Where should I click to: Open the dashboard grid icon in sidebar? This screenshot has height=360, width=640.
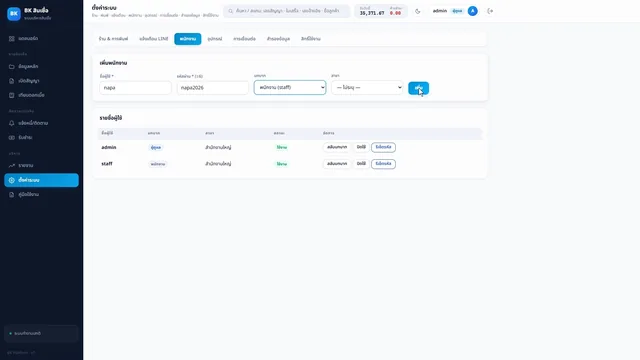[11, 38]
